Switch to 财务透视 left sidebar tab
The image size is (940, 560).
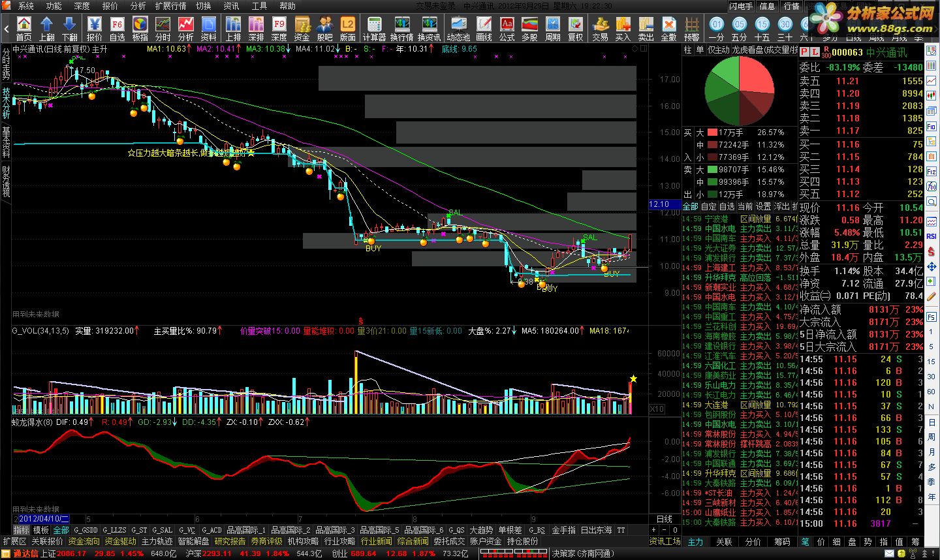[x=6, y=181]
